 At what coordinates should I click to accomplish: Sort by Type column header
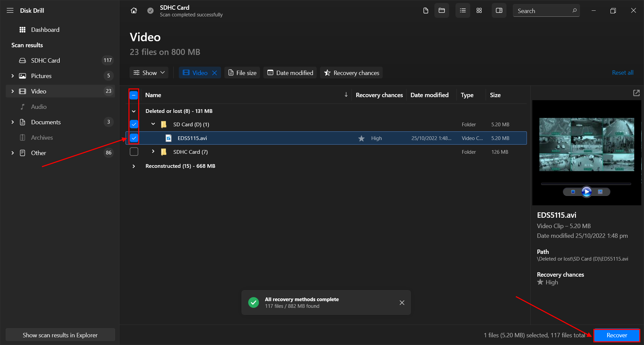(x=467, y=95)
